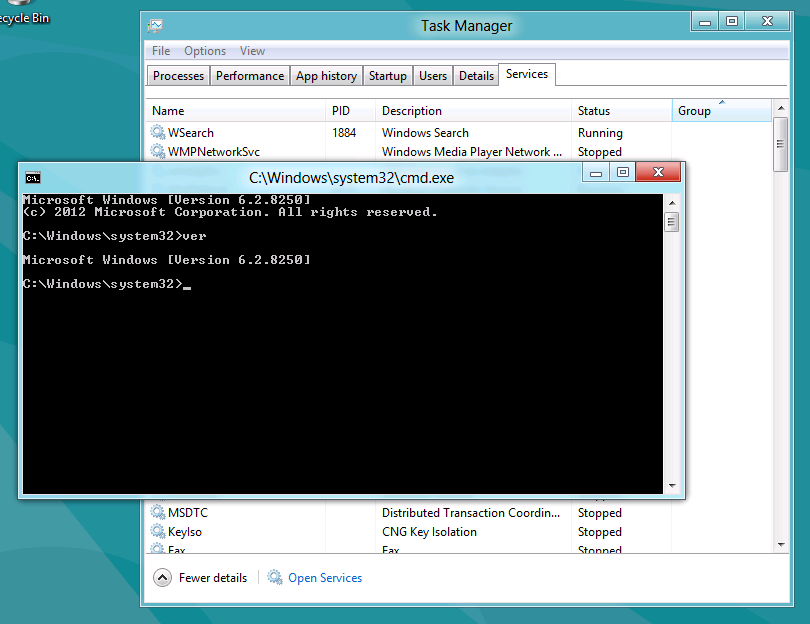Viewport: 810px width, 624px height.
Task: Click the Open Services gear icon
Action: [275, 578]
